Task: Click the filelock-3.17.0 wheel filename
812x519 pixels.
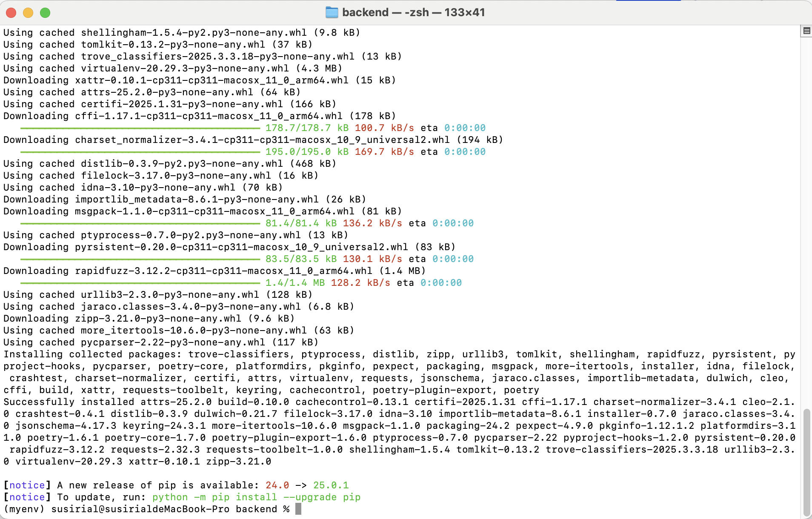Action: (x=176, y=176)
